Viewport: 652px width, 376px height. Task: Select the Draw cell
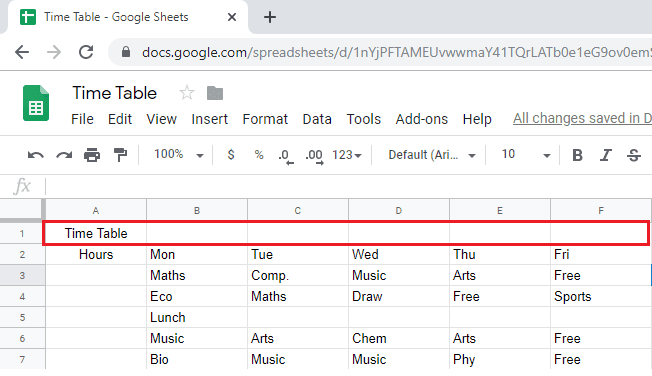point(399,297)
